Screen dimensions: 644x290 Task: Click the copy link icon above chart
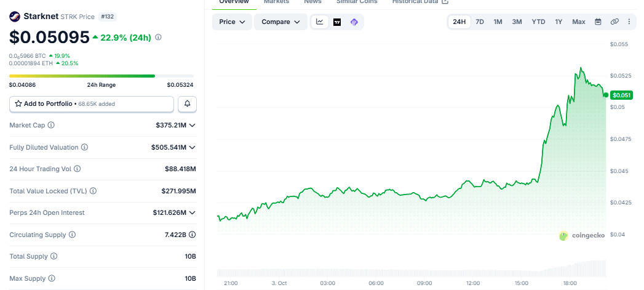(x=614, y=22)
